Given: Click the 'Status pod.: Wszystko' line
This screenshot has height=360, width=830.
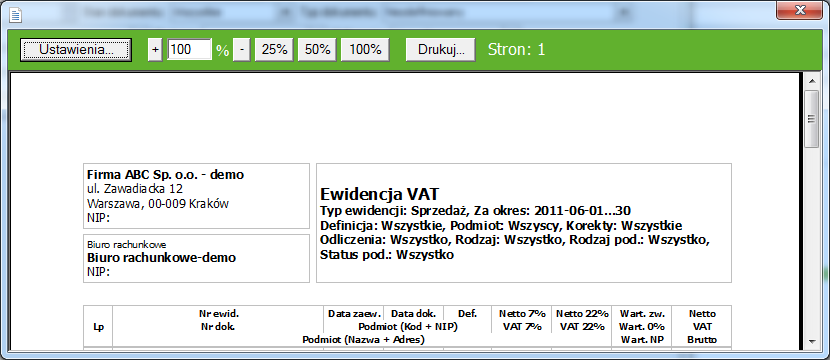Looking at the screenshot, I should point(387,255).
